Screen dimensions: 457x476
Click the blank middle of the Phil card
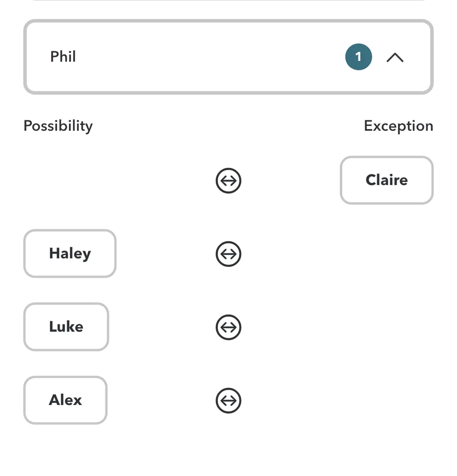point(209,57)
